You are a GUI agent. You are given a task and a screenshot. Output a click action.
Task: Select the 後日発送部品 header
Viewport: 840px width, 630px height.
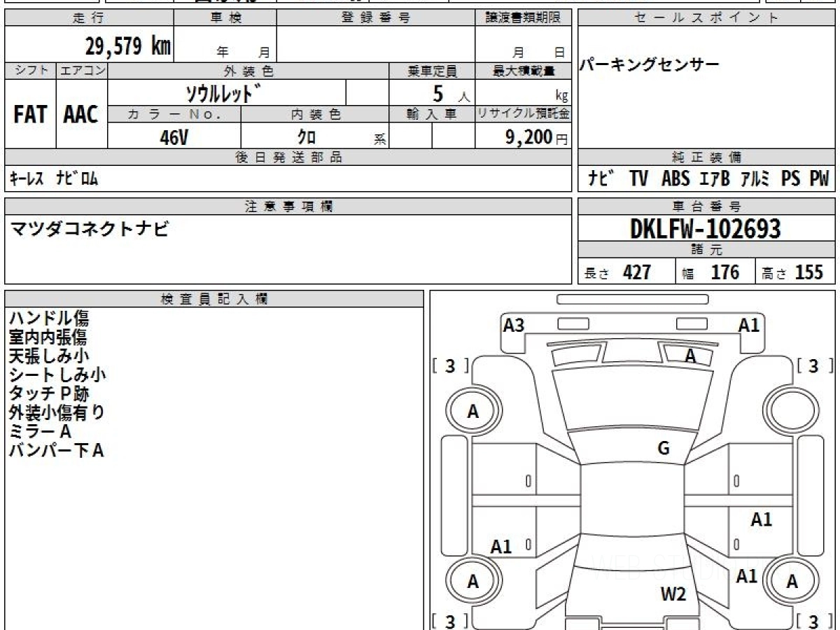pyautogui.click(x=288, y=157)
